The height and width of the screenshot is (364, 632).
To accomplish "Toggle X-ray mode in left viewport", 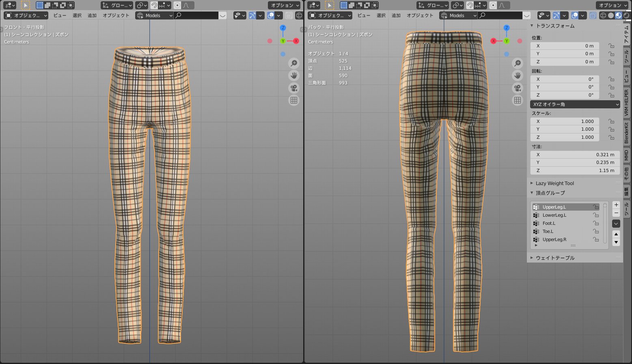I will 289,15.
